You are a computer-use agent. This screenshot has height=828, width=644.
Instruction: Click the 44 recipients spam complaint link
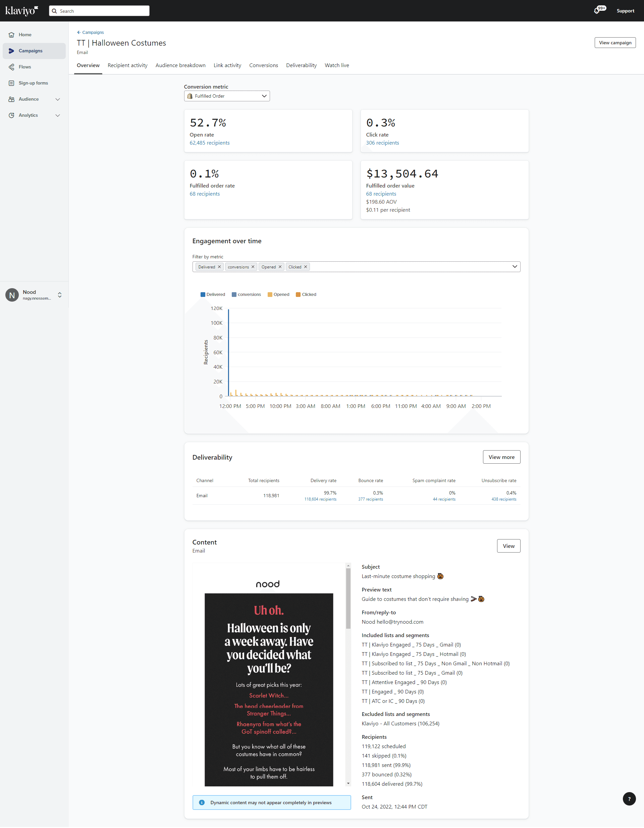444,499
